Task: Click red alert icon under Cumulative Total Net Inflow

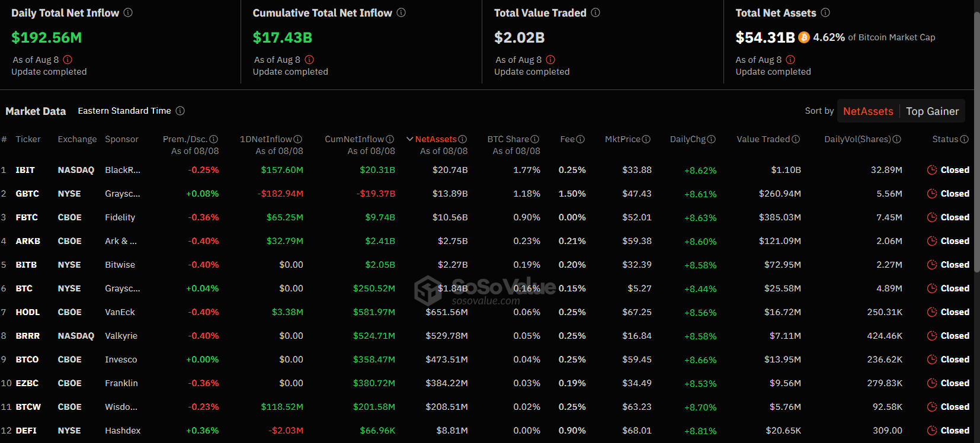Action: 309,60
